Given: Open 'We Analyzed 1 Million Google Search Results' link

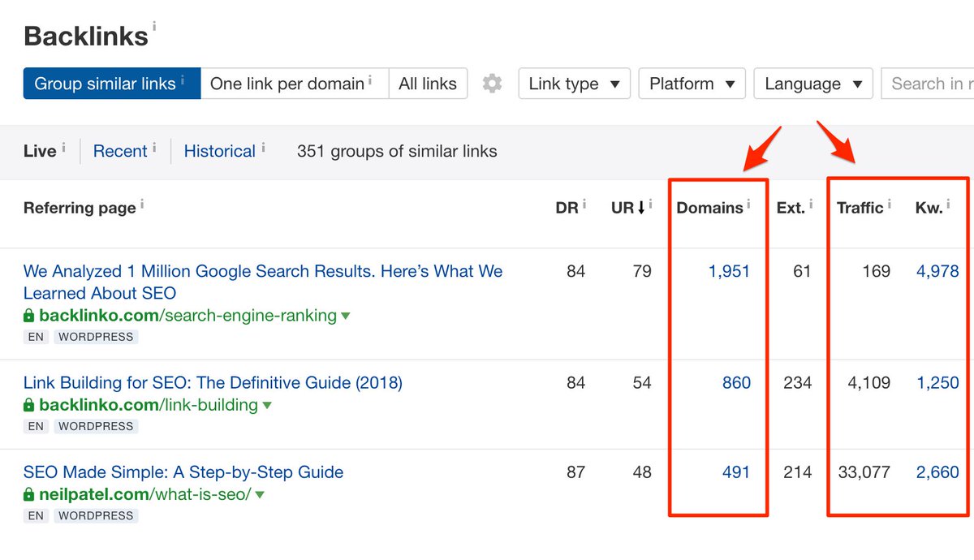Looking at the screenshot, I should [263, 282].
